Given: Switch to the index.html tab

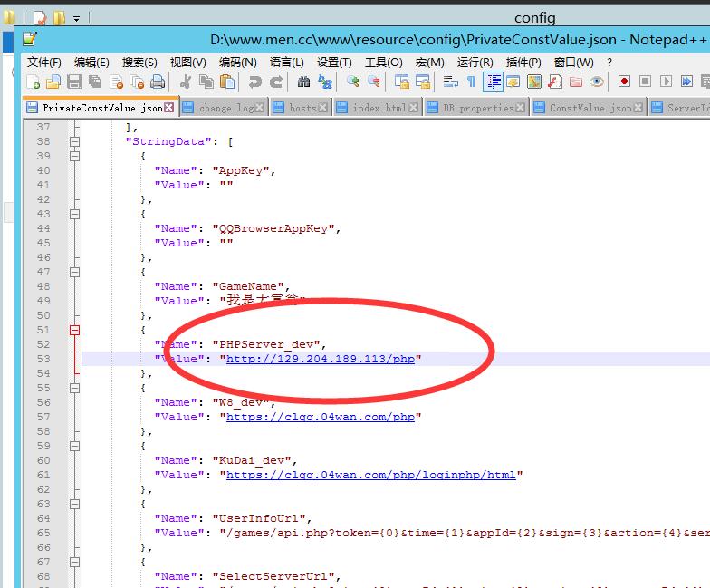Looking at the screenshot, I should [x=379, y=108].
